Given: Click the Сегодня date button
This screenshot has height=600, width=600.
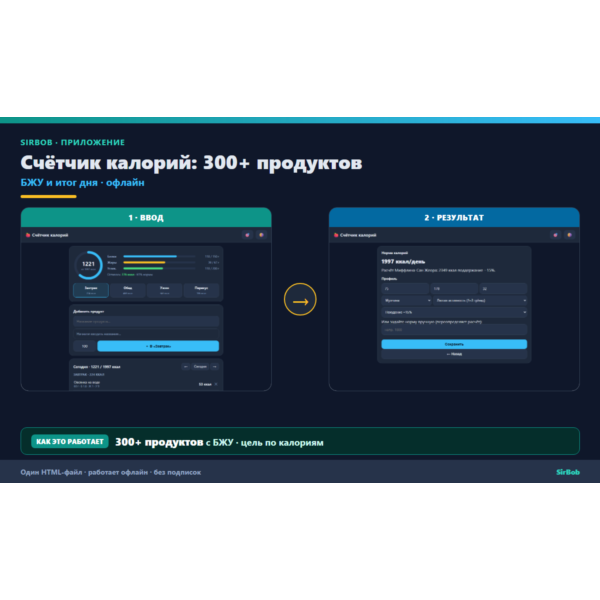Looking at the screenshot, I should click(x=200, y=367).
